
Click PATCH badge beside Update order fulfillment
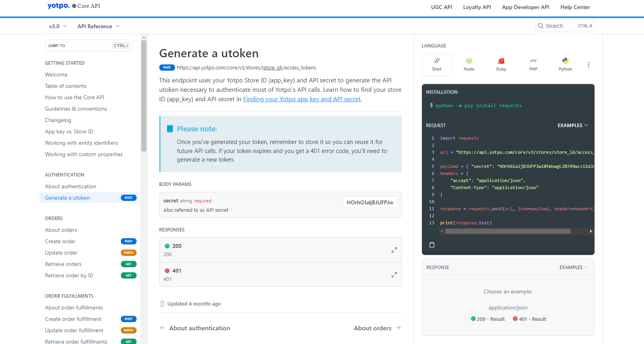(x=129, y=330)
